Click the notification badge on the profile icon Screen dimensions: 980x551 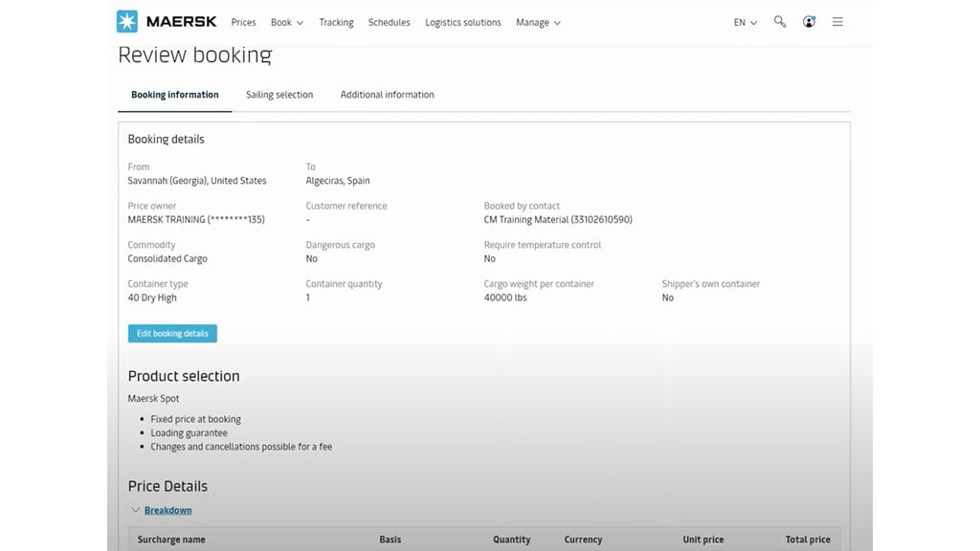(814, 15)
